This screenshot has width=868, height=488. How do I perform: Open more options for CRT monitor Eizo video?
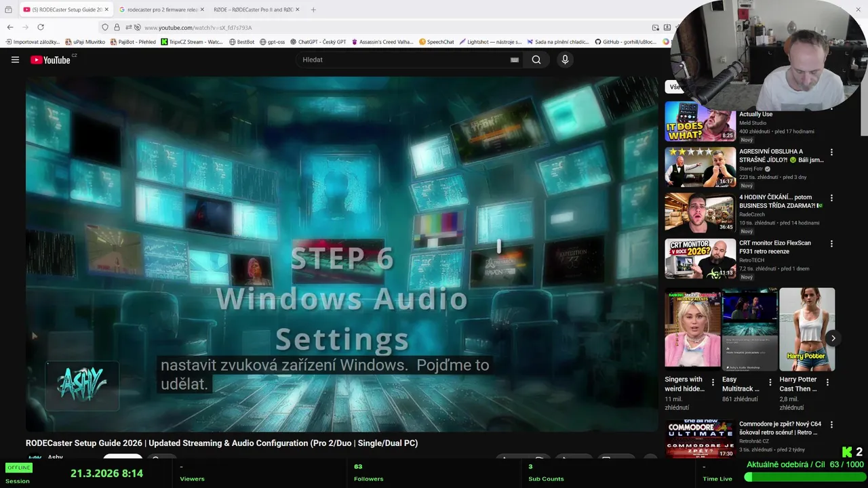point(831,243)
